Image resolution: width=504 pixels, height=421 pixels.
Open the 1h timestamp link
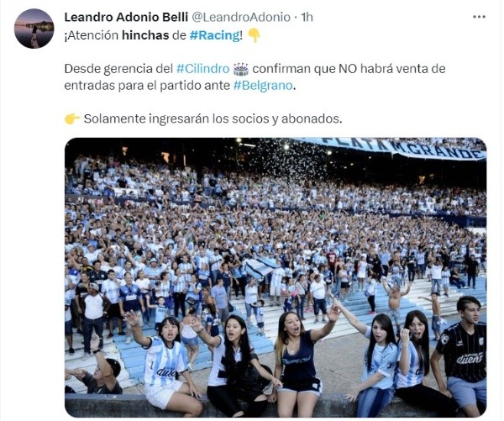307,17
